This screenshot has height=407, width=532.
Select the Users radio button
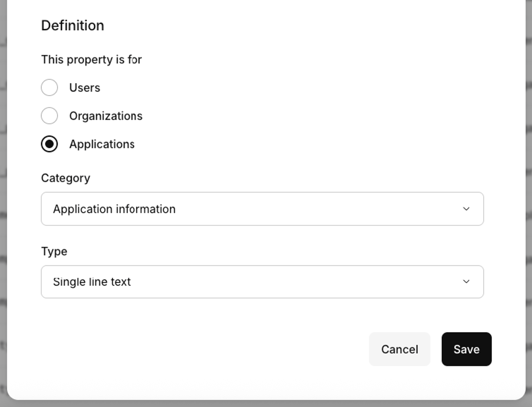(49, 88)
